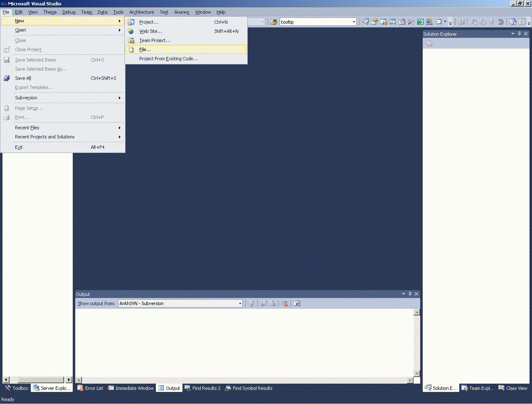Viewport: 532px width, 404px height.
Task: Click the Output vertical scrollbar down arrow
Action: pyautogui.click(x=417, y=373)
